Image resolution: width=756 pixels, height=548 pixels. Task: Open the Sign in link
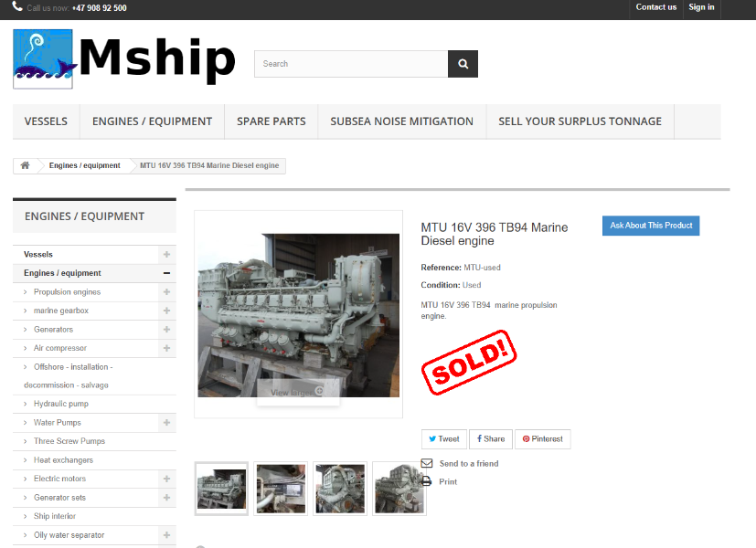701,7
